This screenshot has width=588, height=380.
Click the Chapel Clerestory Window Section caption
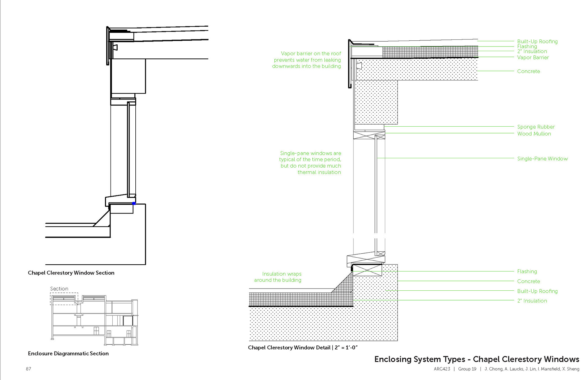coord(71,273)
